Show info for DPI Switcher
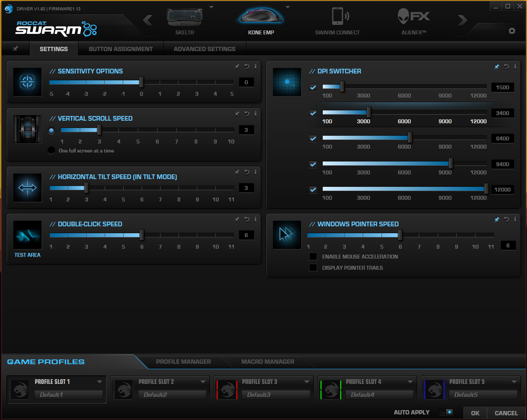 pos(515,67)
